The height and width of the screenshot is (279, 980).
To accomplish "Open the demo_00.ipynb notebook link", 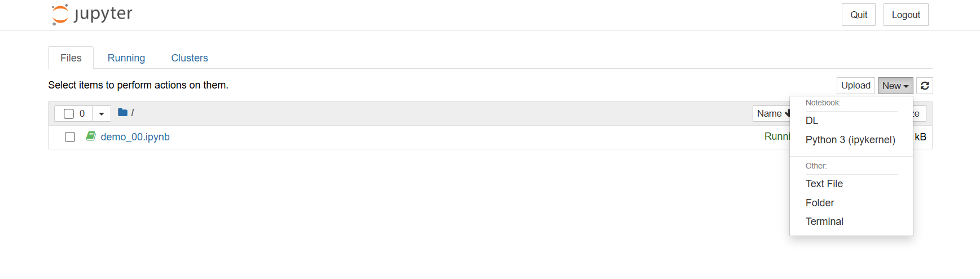I will tap(135, 137).
